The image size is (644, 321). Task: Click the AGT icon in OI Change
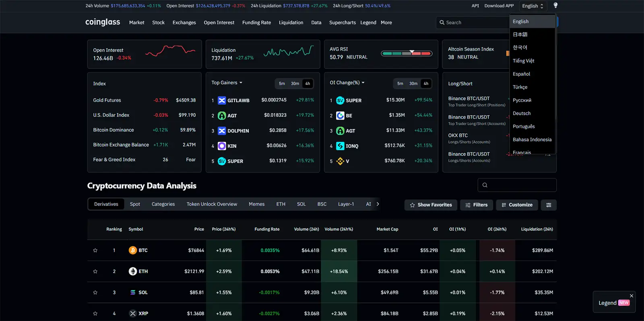pyautogui.click(x=340, y=131)
